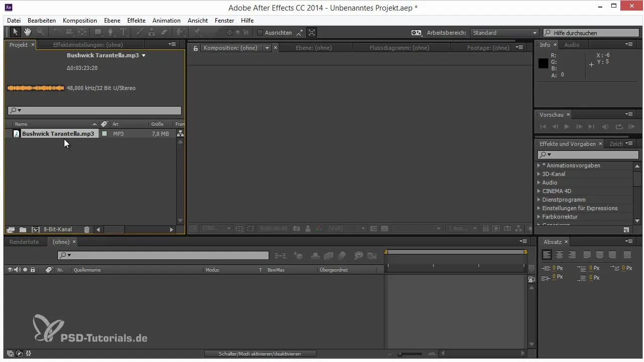
Task: Open the Effekte menu
Action: (136, 21)
